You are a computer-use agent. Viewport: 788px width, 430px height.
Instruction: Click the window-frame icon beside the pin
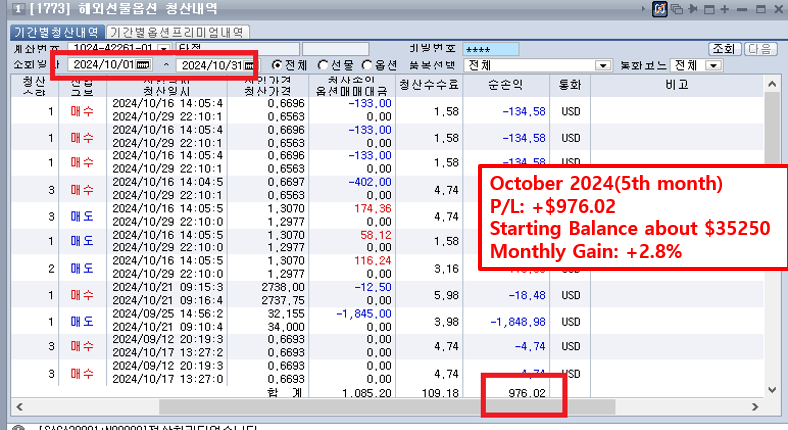pyautogui.click(x=708, y=9)
